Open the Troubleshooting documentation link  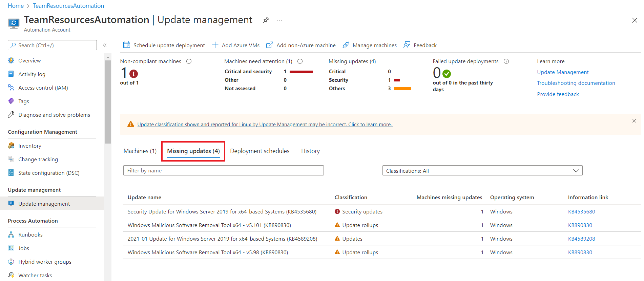pyautogui.click(x=576, y=83)
